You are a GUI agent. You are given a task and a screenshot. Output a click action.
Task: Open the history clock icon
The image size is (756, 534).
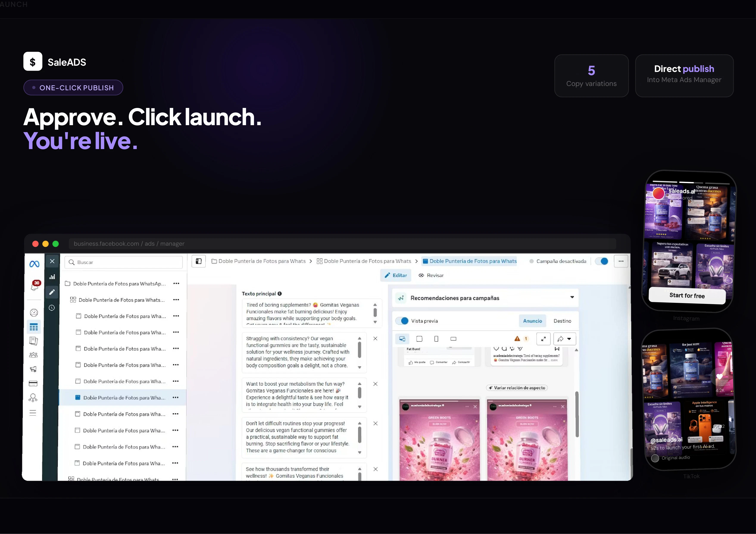click(52, 308)
